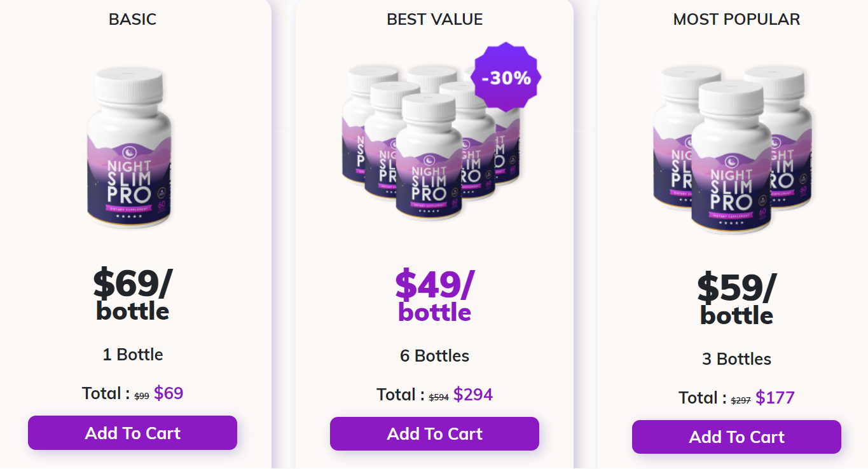Viewport: 868px width, 469px height.
Task: Click the purple -30% discount badge
Action: point(506,78)
